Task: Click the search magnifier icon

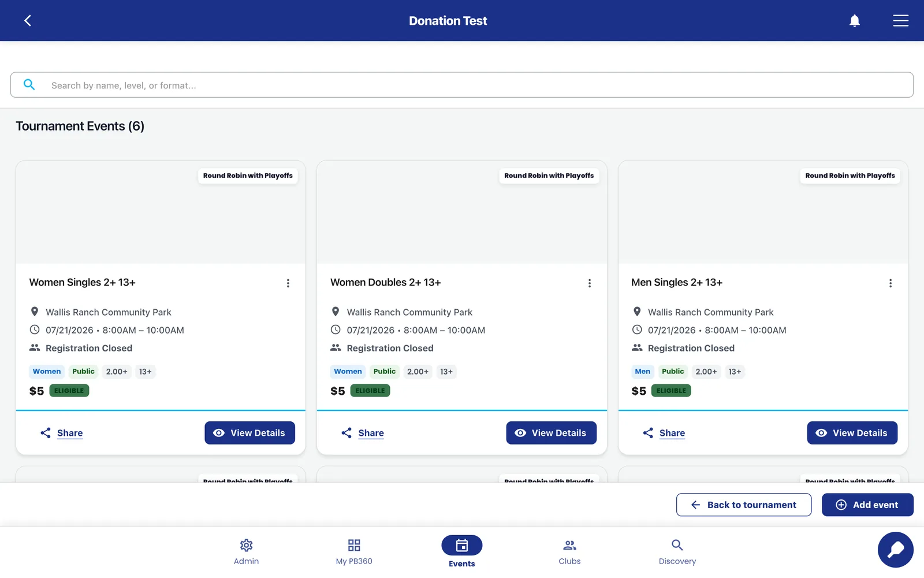Action: [x=29, y=85]
